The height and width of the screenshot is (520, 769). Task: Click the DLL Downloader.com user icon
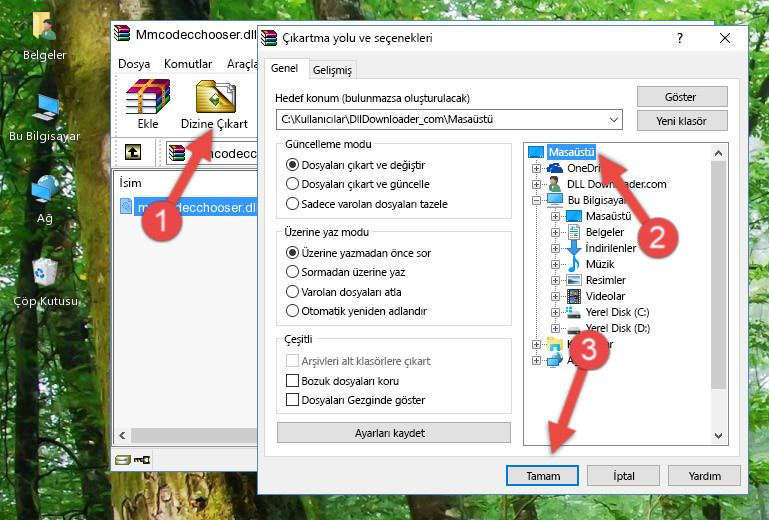(x=555, y=184)
